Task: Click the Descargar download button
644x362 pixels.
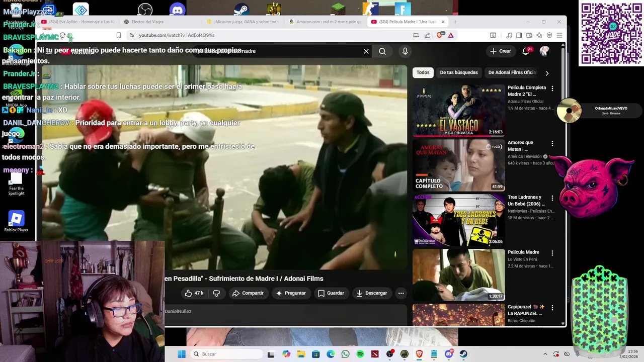Action: point(372,293)
